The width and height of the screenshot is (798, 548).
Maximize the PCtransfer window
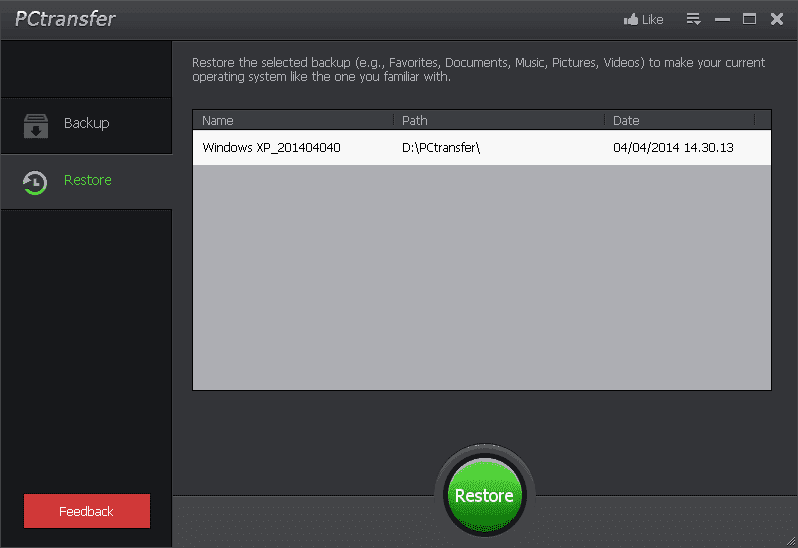[749, 19]
